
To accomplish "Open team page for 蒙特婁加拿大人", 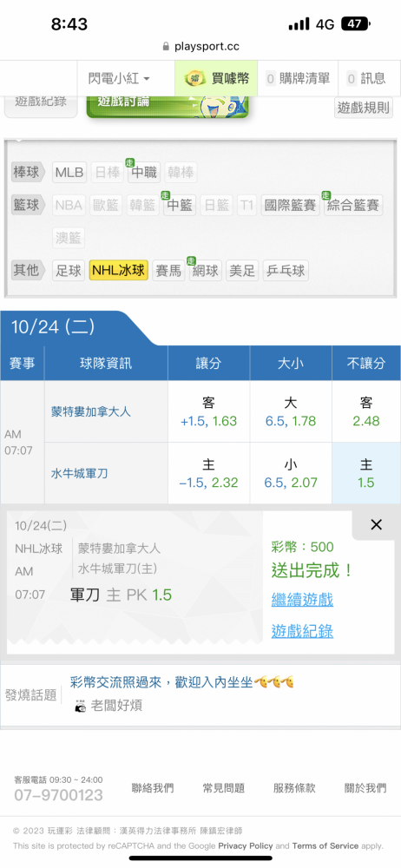I will coord(91,411).
